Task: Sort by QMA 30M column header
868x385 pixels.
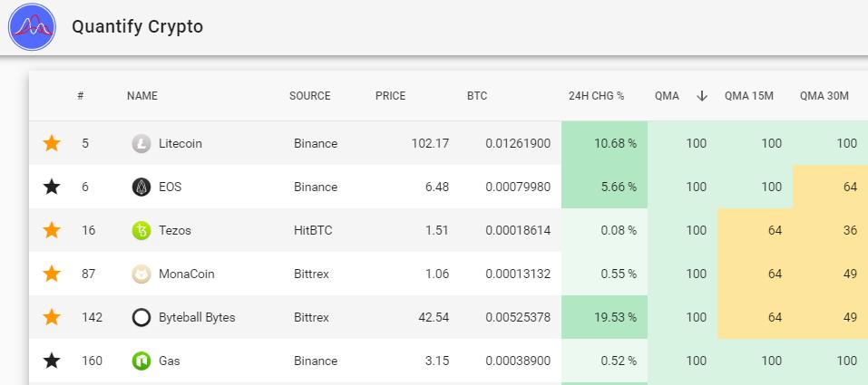Action: 824,96
